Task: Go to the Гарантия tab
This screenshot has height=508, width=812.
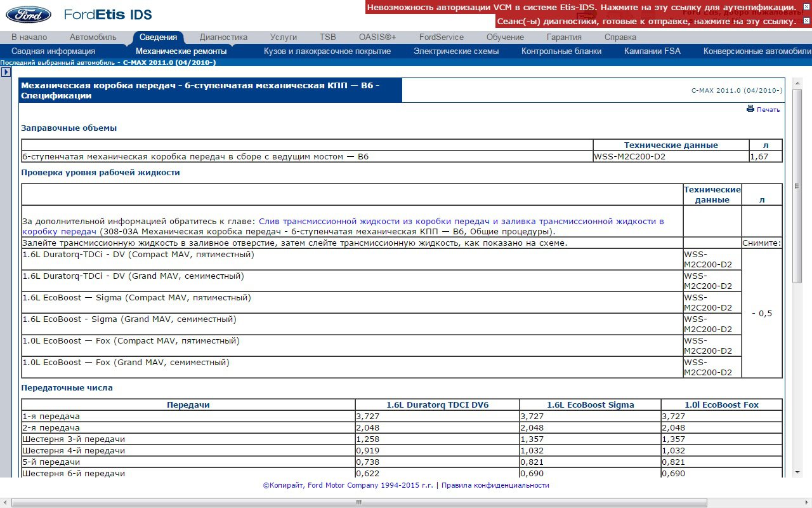Action: click(x=564, y=37)
